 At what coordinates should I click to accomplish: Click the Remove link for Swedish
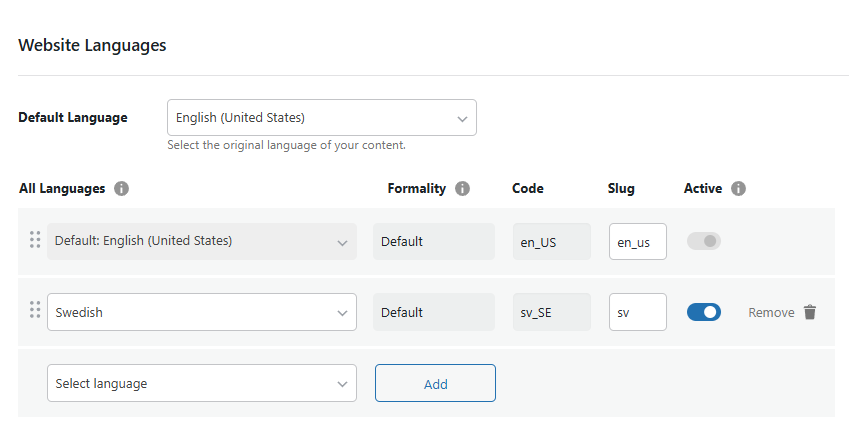[771, 313]
